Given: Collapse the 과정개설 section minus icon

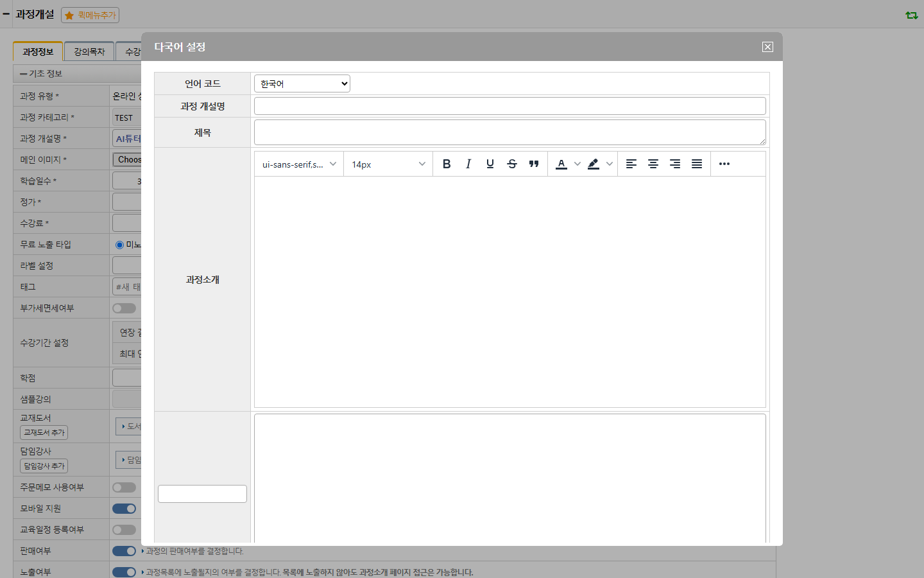Looking at the screenshot, I should [6, 14].
